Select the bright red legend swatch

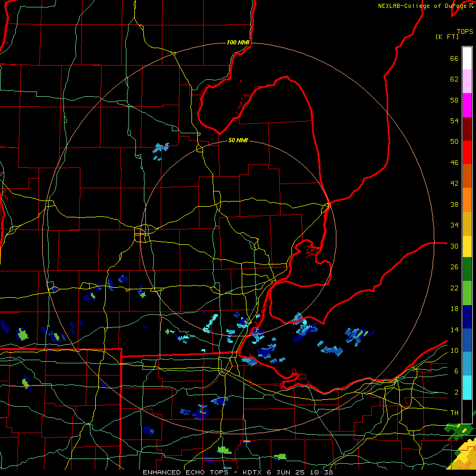coord(467,152)
